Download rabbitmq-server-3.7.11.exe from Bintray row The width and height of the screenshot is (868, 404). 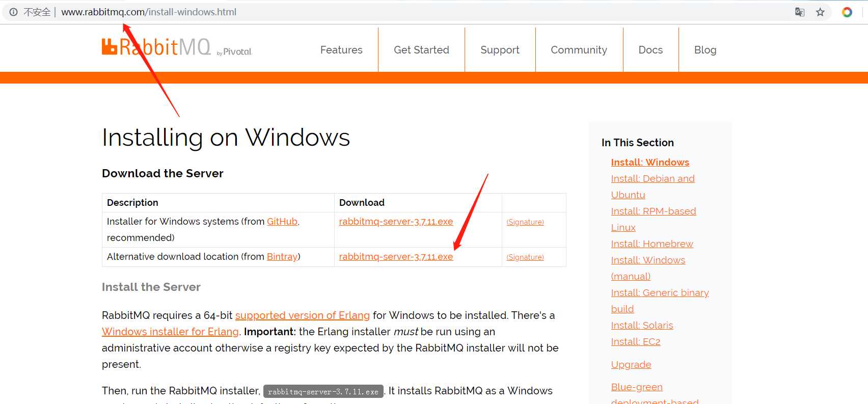(x=396, y=257)
